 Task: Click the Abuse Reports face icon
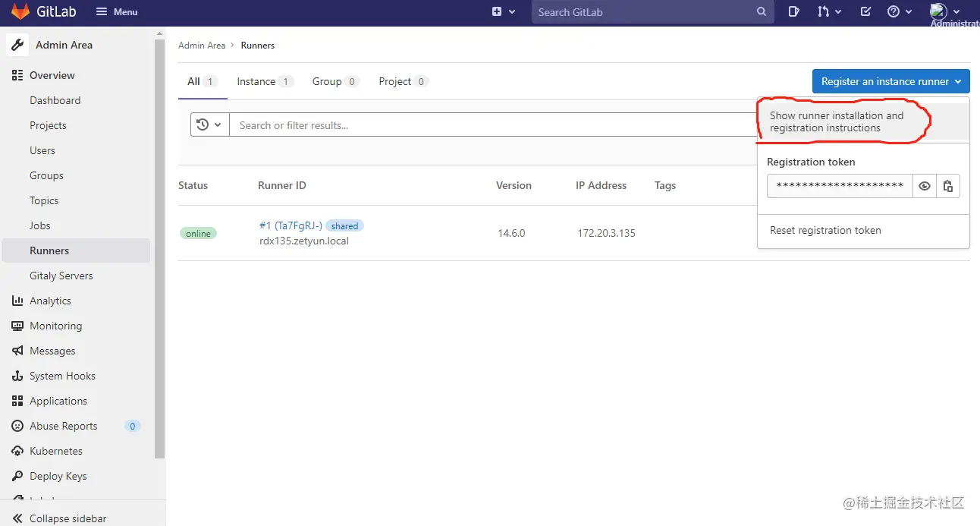tap(17, 426)
